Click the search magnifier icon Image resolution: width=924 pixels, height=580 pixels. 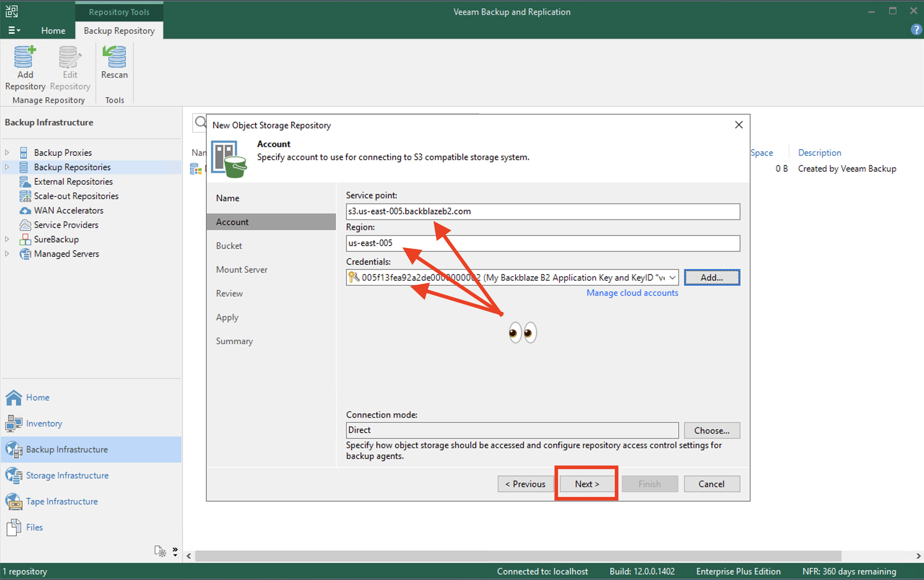[x=200, y=122]
